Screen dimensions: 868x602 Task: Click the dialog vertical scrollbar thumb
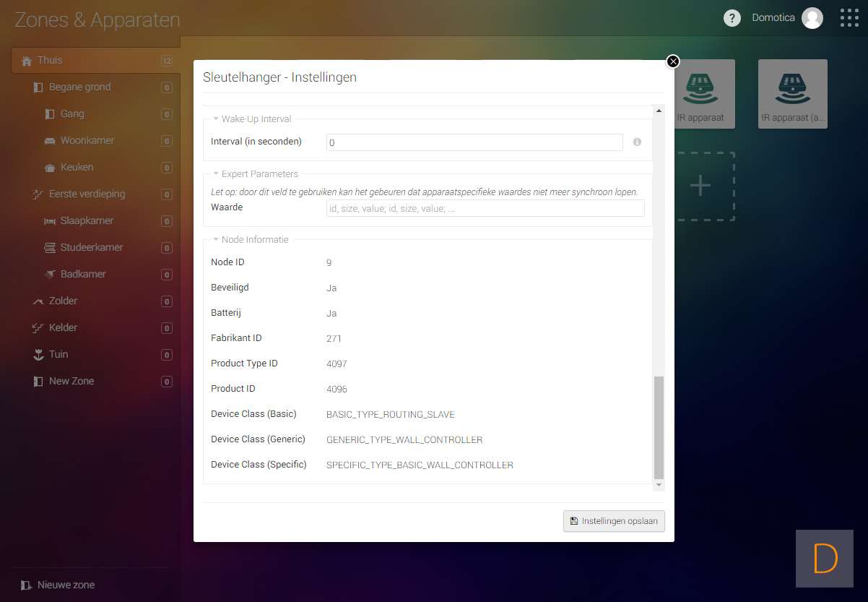coord(658,427)
